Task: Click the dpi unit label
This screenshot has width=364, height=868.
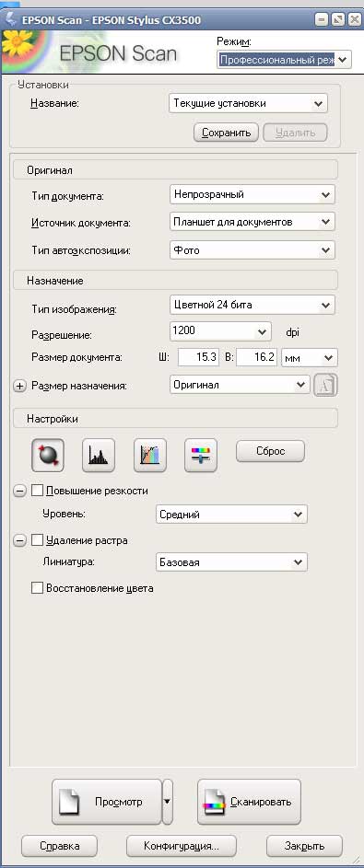Action: (292, 332)
